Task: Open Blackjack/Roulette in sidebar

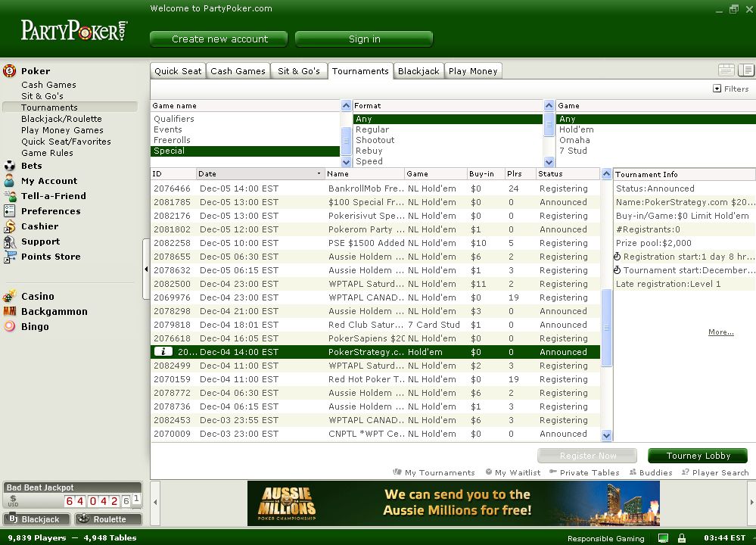Action: (x=61, y=119)
